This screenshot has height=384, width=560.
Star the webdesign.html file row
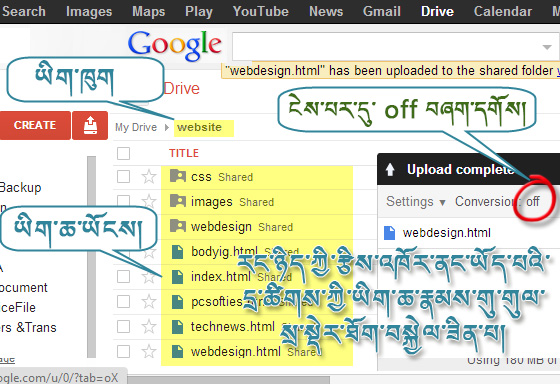click(149, 351)
